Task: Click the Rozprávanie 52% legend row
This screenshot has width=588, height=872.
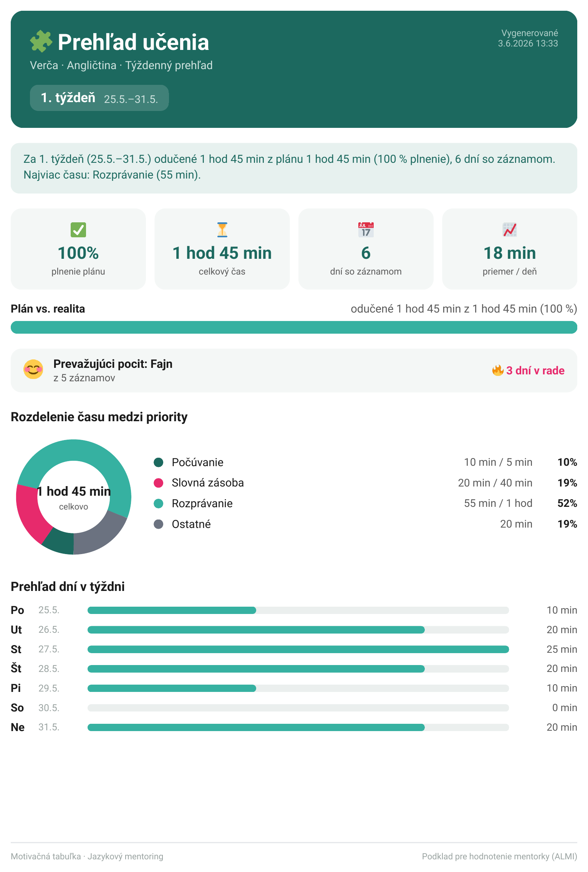Action: click(x=365, y=503)
